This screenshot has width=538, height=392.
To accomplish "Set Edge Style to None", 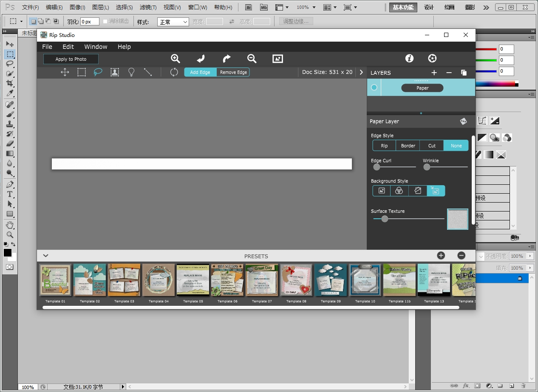I will (x=456, y=146).
